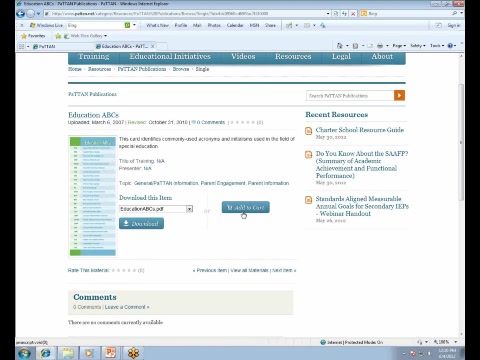
Task: Click the Education ABCs thumbnail image
Action: click(93, 196)
